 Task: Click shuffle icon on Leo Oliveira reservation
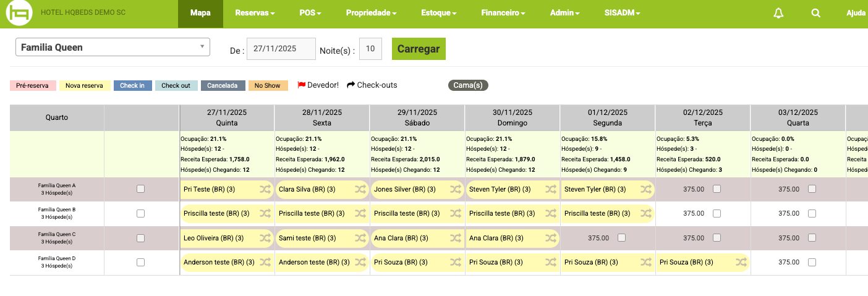point(265,238)
